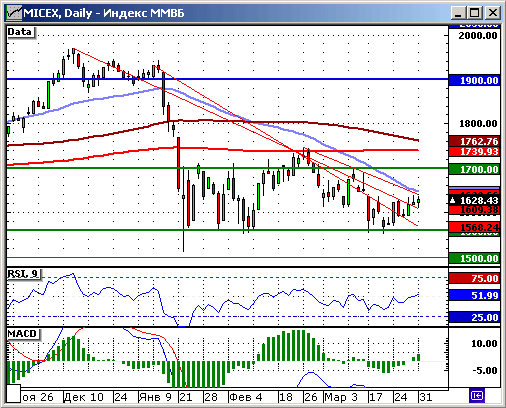The height and width of the screenshot is (408, 506).
Task: Click the Дек 10 date label
Action: [84, 397]
